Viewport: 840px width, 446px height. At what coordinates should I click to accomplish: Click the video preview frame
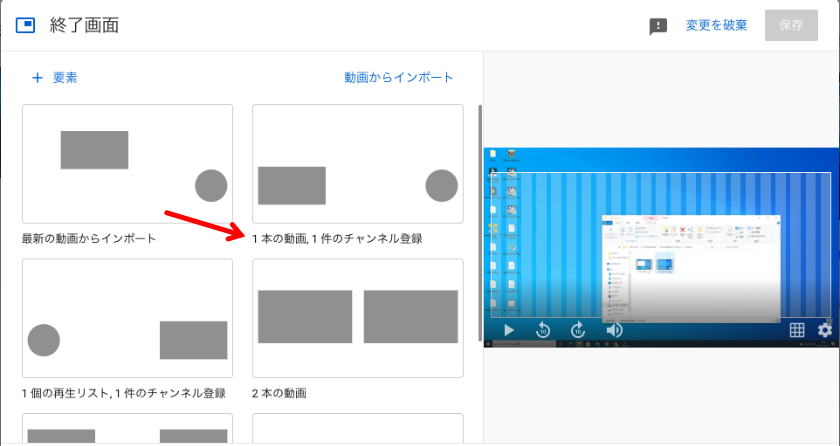tap(662, 247)
